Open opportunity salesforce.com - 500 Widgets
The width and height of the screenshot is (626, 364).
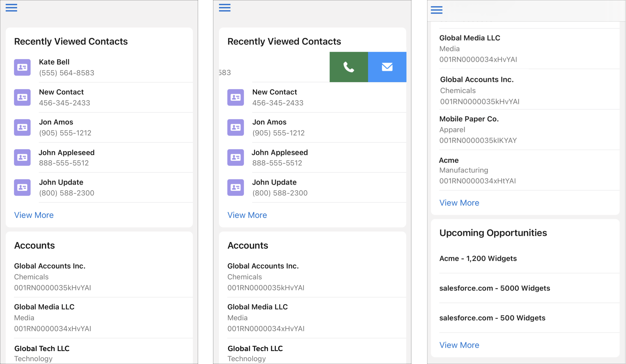(493, 318)
